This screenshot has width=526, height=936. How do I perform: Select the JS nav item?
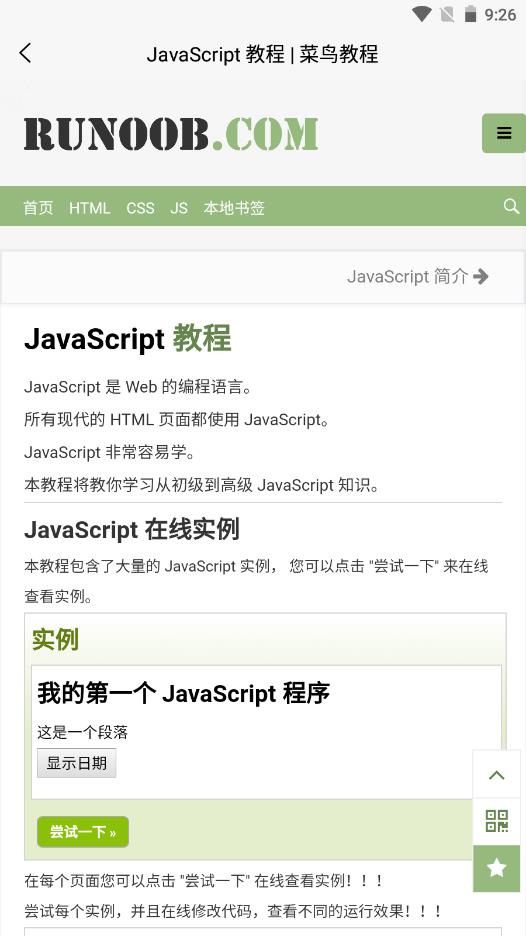tap(179, 208)
